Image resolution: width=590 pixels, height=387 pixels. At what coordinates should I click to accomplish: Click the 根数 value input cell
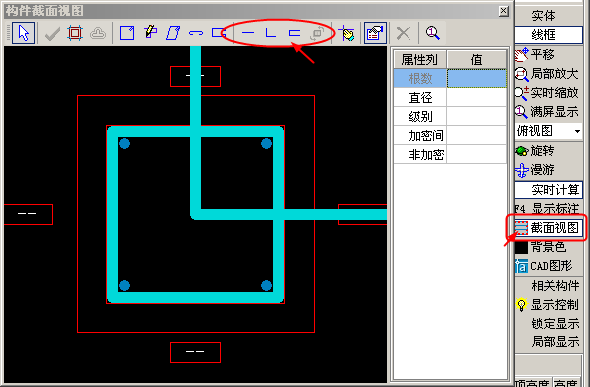477,79
